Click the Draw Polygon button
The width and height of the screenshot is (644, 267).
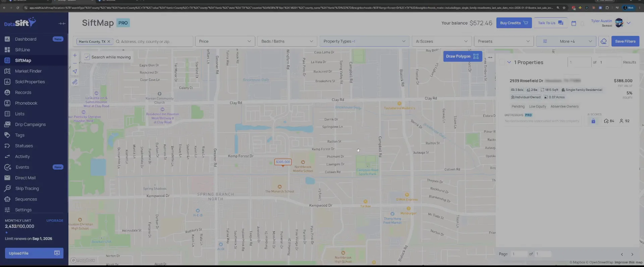click(463, 56)
